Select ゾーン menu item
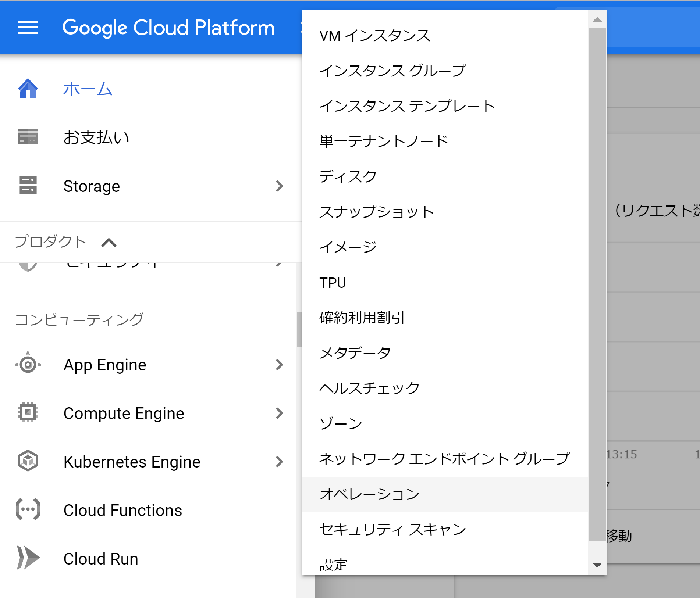Screen dimensions: 700x598 [445, 423]
